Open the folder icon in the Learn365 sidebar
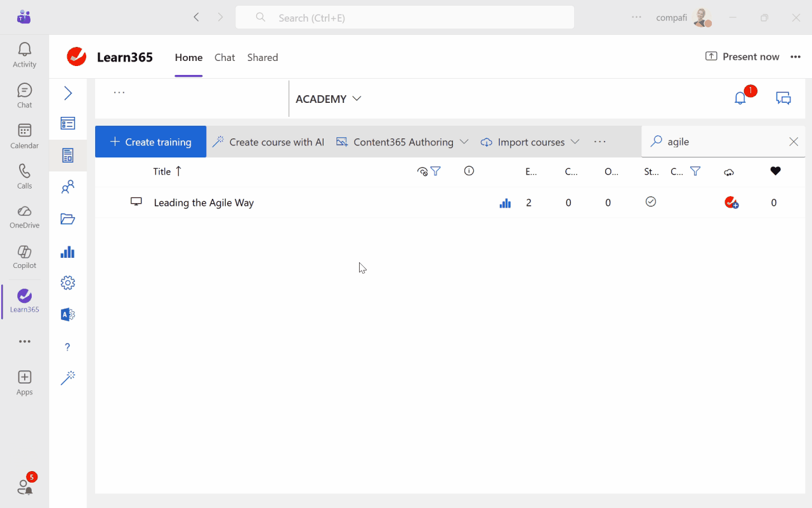This screenshot has width=812, height=508. coord(68,218)
